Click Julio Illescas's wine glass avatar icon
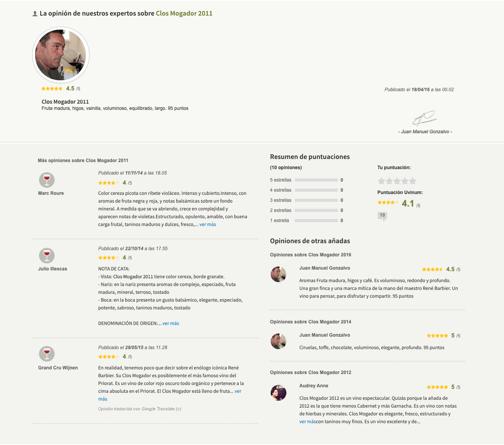 pos(47,256)
